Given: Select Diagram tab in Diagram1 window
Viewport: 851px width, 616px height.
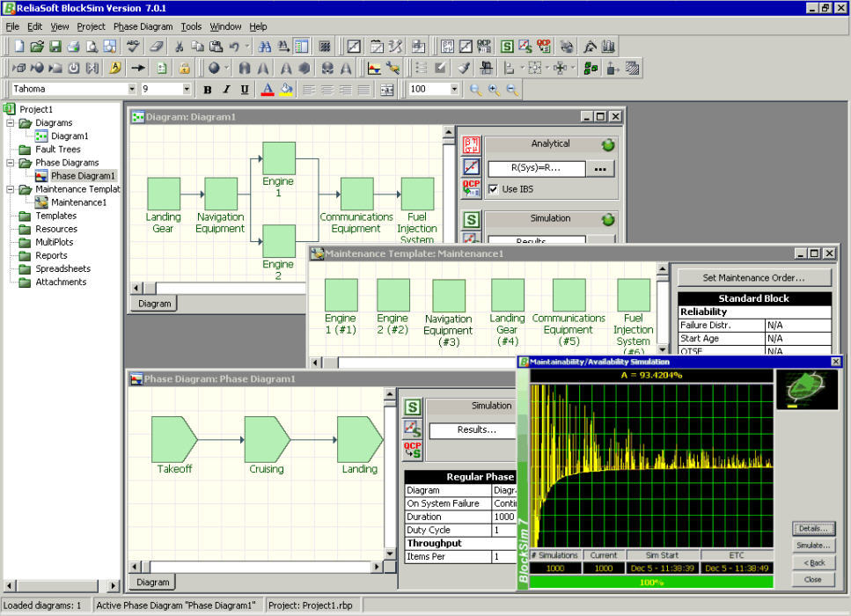Looking at the screenshot, I should point(154,304).
